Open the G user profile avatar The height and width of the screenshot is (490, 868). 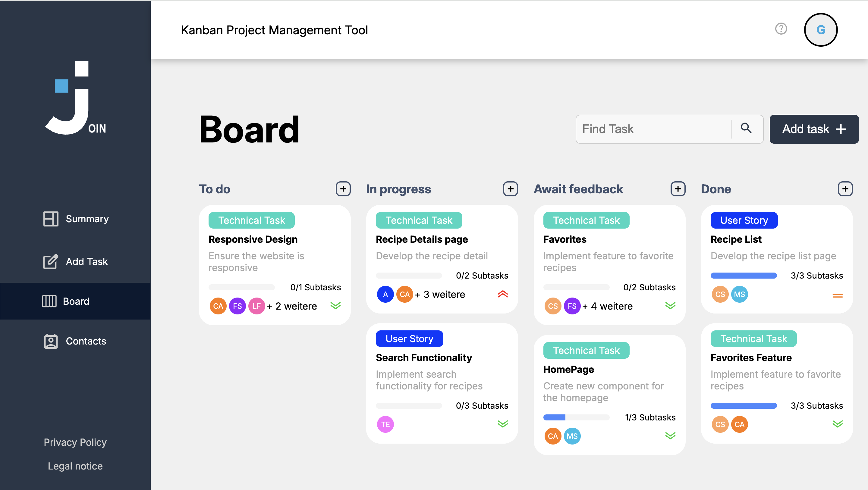click(820, 30)
